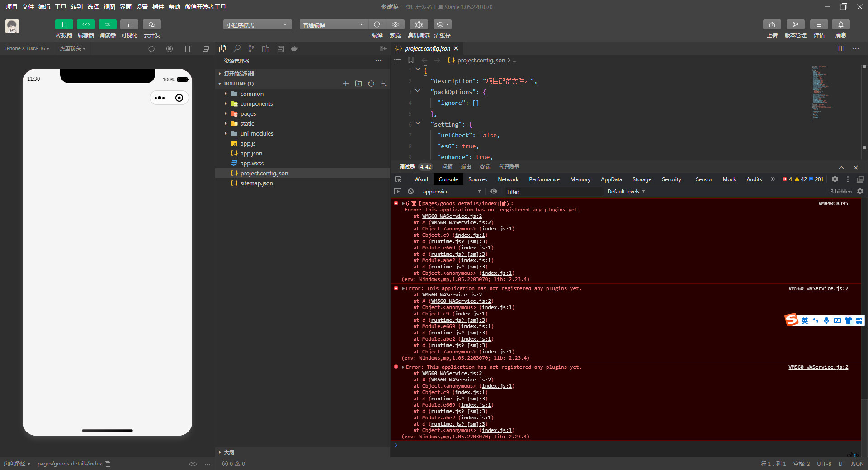Clear the console

click(410, 192)
